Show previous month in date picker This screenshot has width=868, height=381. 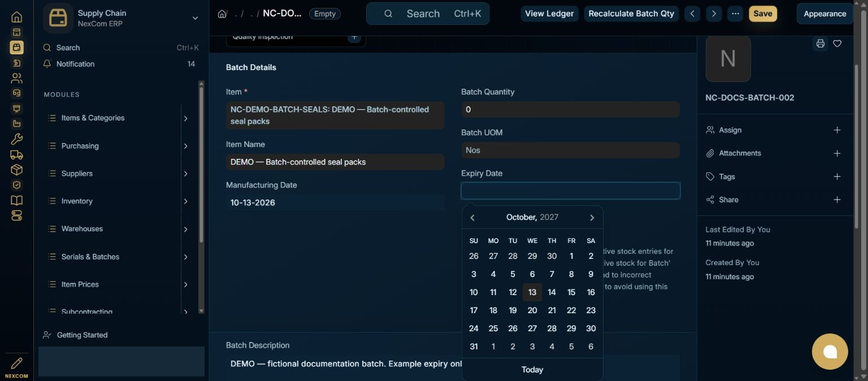(472, 218)
